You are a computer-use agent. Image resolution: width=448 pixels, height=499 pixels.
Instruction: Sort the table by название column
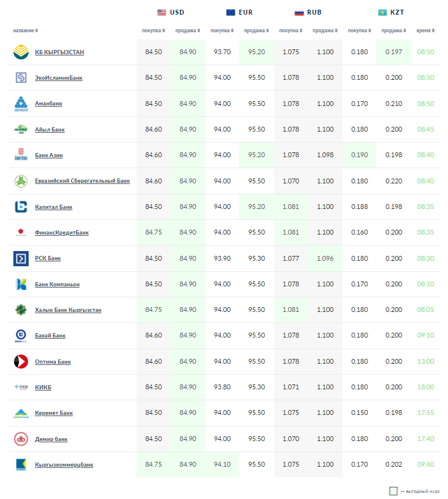[x=26, y=30]
